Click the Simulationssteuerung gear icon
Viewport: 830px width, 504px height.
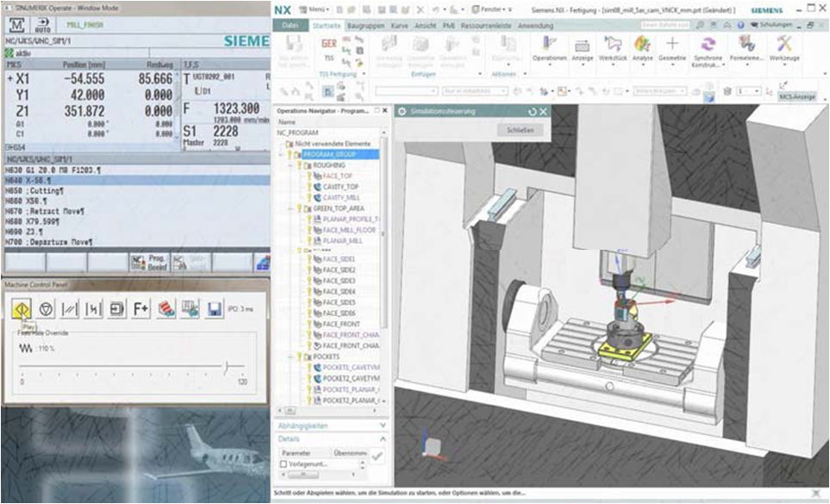403,112
